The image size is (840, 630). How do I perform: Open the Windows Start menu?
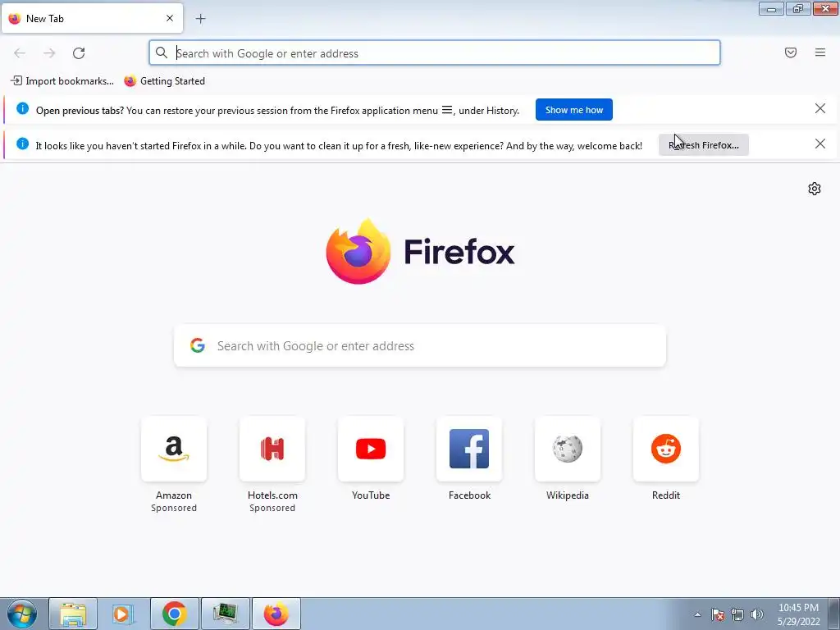coord(22,614)
